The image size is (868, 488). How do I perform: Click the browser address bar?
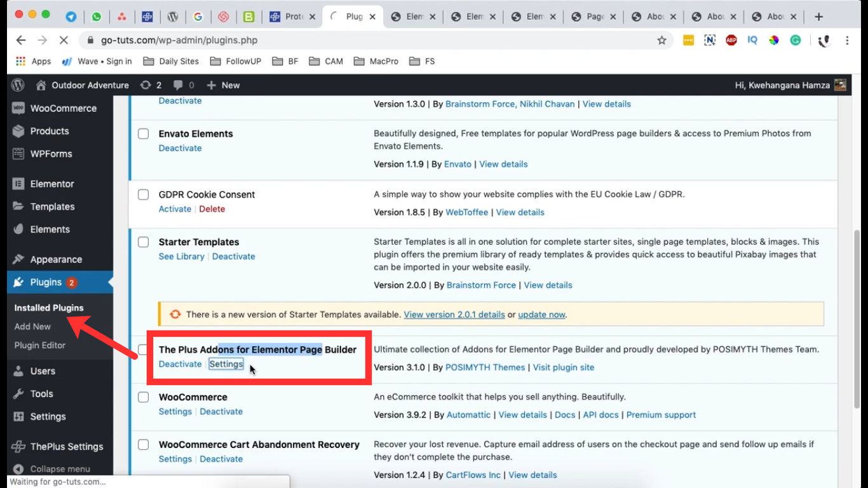(375, 40)
